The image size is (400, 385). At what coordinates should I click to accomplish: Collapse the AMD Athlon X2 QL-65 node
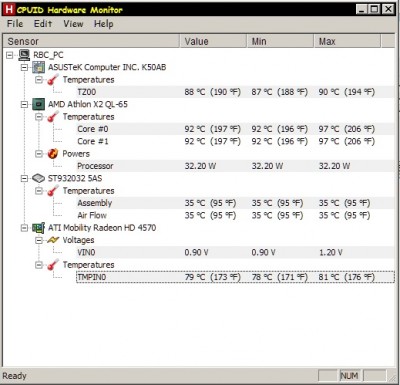point(24,104)
